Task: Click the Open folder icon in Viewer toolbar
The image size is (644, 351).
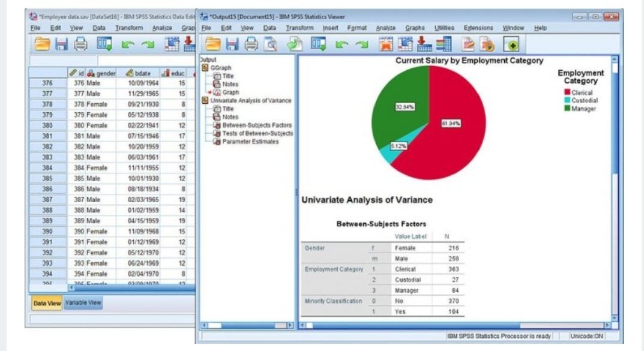Action: [x=212, y=44]
